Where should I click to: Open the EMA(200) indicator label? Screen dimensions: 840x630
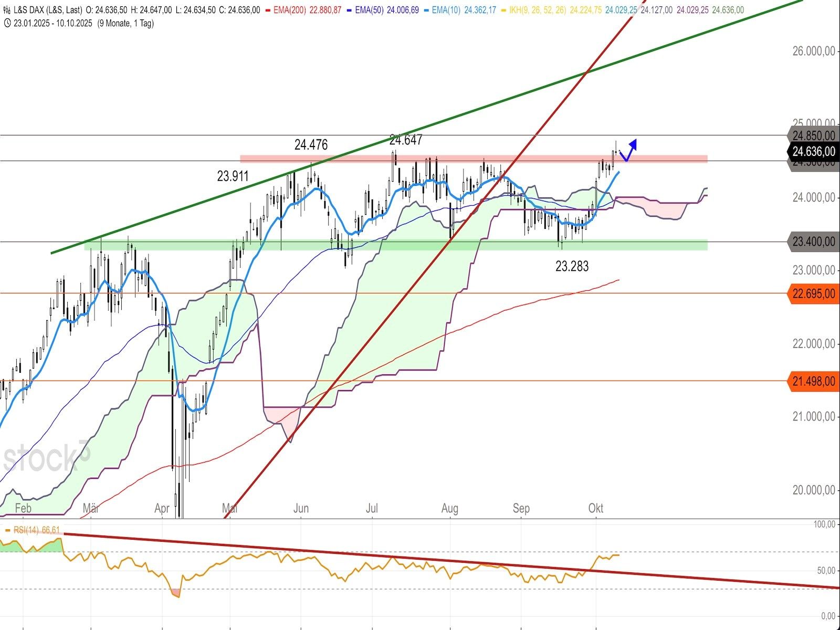pos(291,10)
